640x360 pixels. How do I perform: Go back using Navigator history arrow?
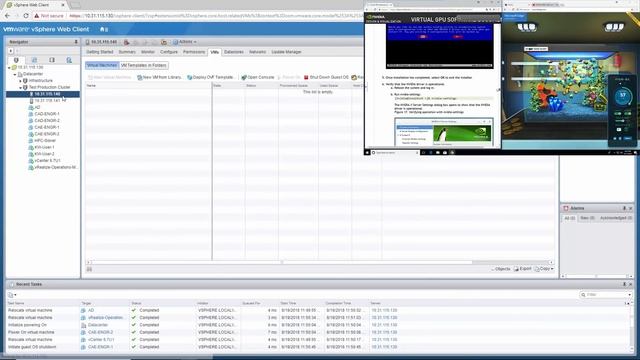[x=11, y=51]
